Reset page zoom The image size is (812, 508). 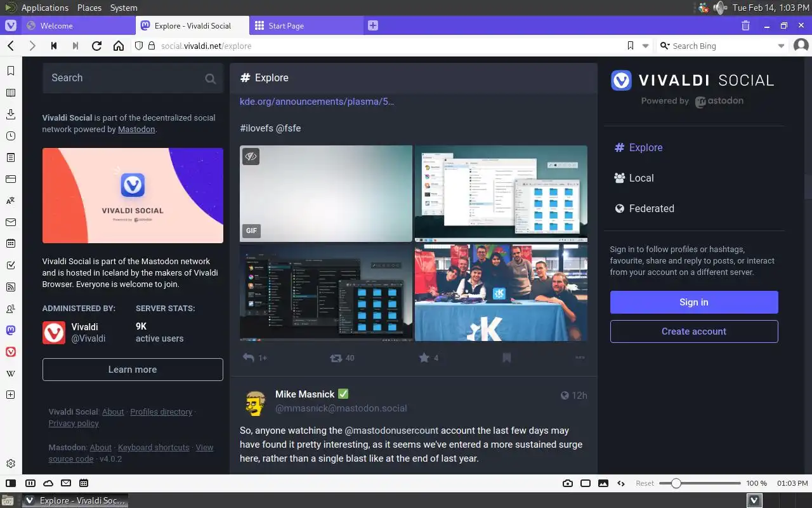645,483
